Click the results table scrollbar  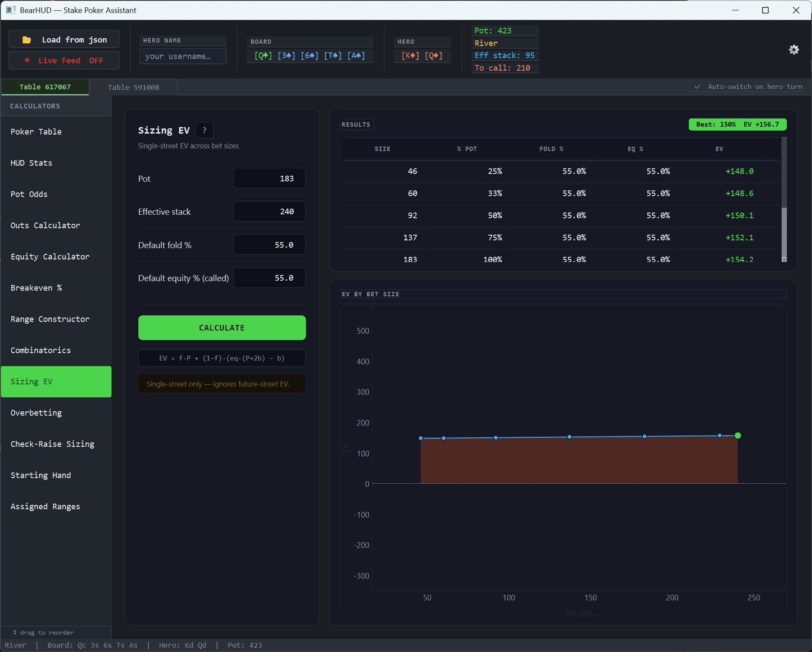coord(784,200)
